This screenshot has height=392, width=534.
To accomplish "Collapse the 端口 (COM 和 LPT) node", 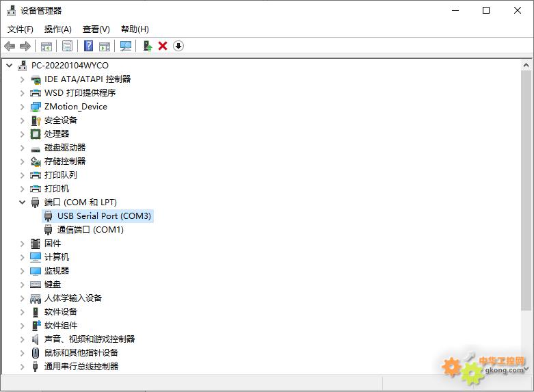I will [x=22, y=202].
